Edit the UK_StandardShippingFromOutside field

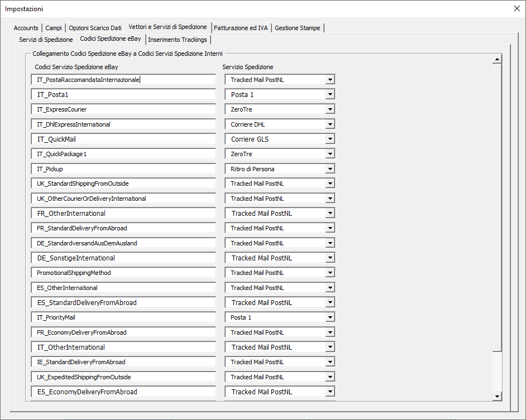(x=123, y=184)
